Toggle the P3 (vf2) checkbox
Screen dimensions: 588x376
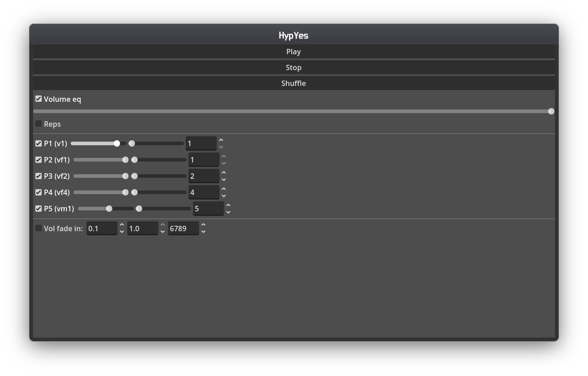(x=39, y=176)
